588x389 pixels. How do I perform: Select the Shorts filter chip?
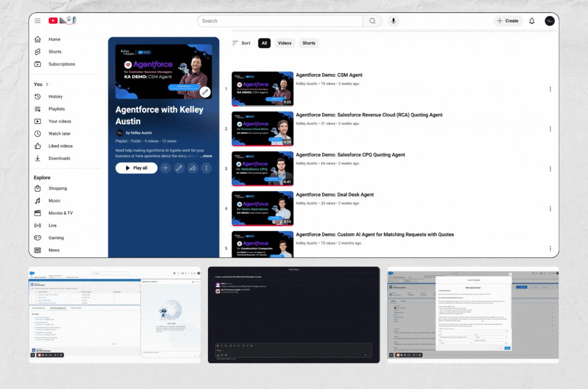[309, 43]
